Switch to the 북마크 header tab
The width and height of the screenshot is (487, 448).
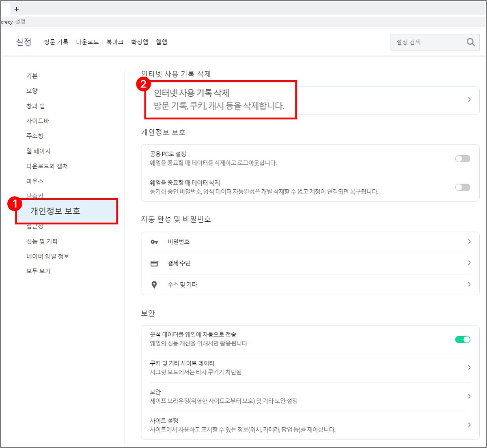[115, 42]
